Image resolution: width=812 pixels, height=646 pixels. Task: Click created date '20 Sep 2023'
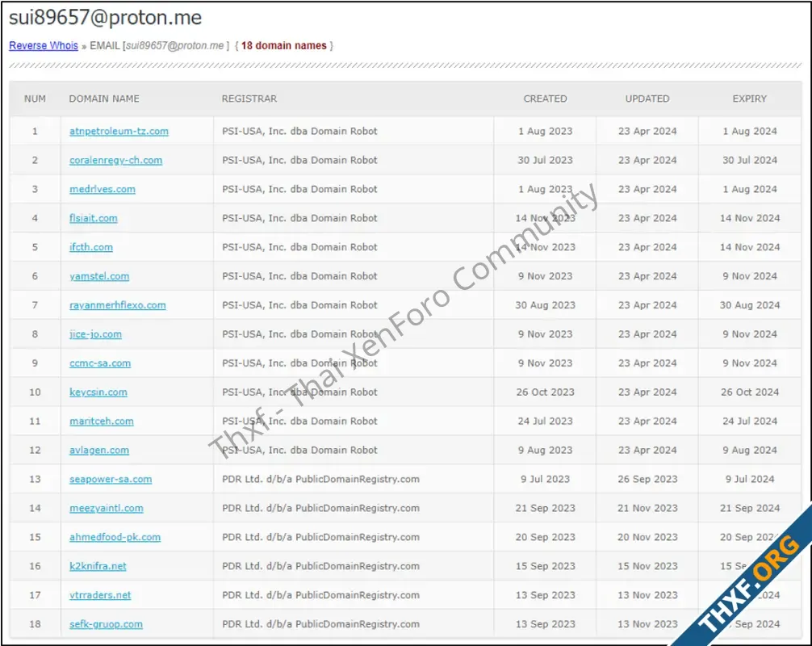point(546,537)
